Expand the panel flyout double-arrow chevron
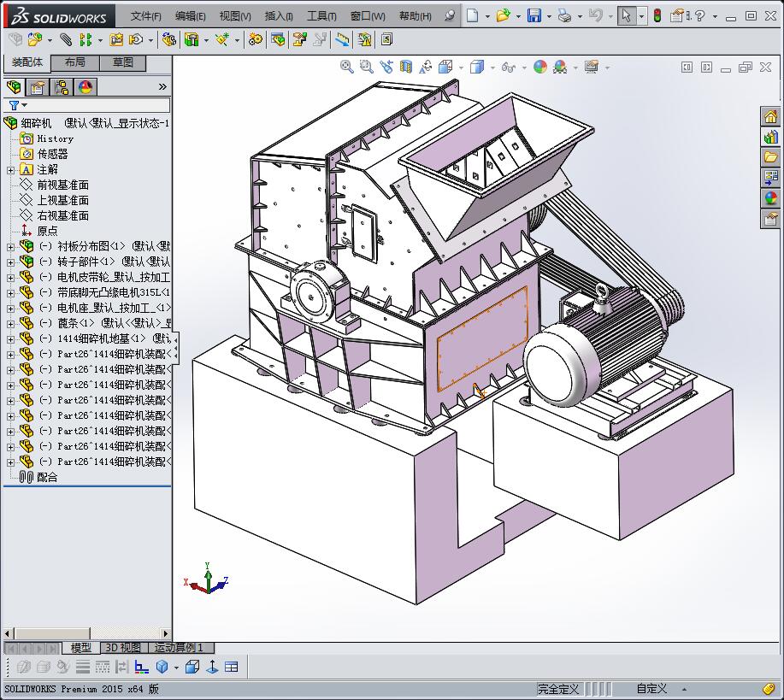The image size is (784, 700). 162,87
